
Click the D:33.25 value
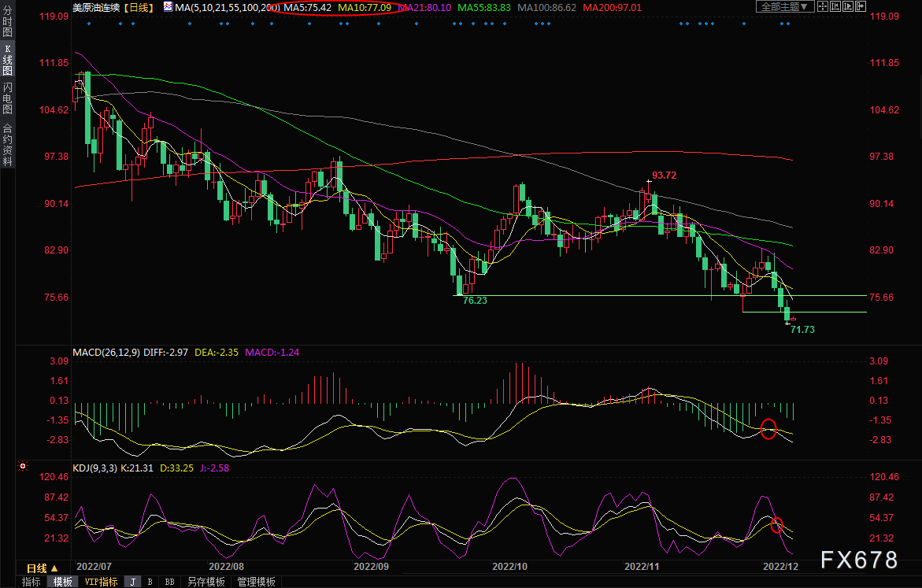click(x=176, y=468)
